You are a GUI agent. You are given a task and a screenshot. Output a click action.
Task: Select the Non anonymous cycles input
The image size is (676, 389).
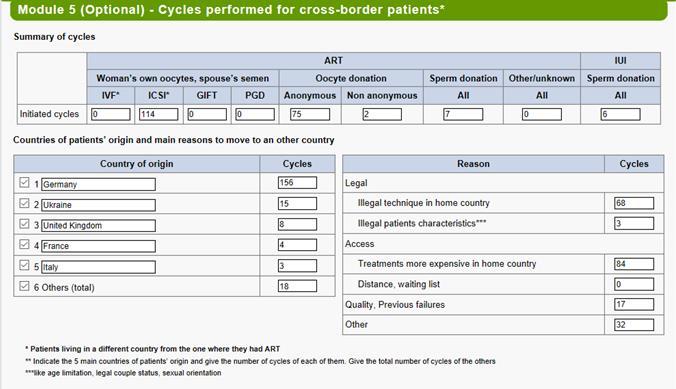[382, 114]
